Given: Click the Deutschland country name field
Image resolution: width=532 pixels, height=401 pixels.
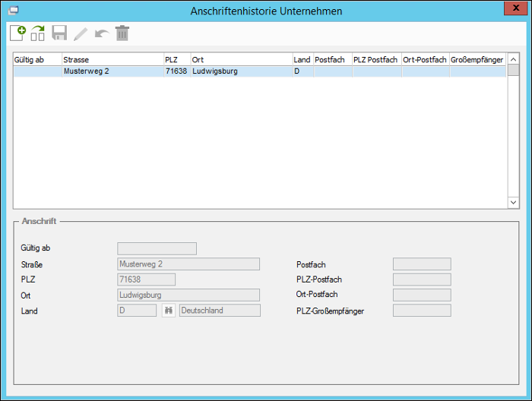Looking at the screenshot, I should point(220,310).
